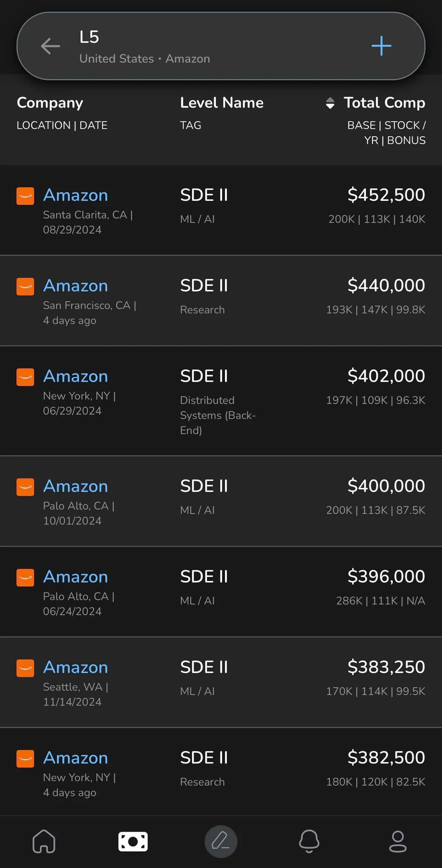Tap the Level Name column header
The height and width of the screenshot is (868, 442).
(222, 103)
